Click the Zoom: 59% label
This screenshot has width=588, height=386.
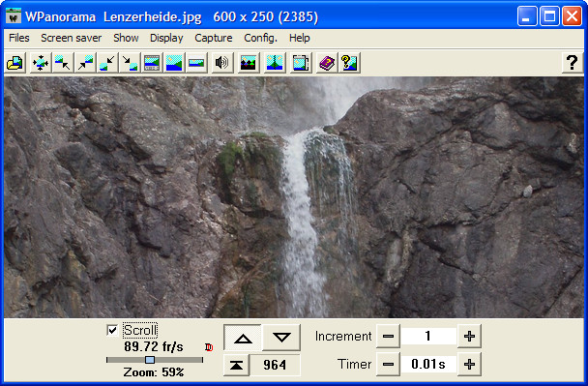pyautogui.click(x=154, y=372)
